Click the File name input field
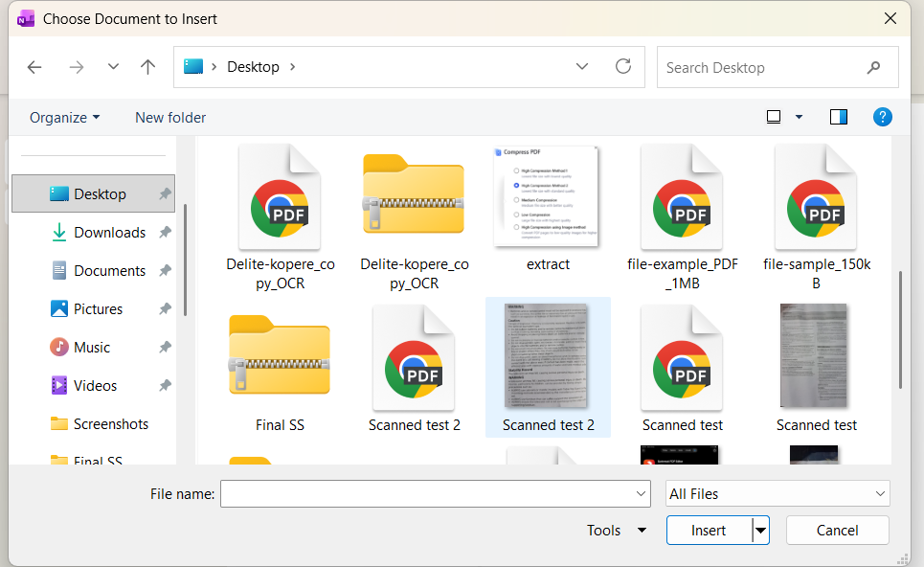924x567 pixels. pos(426,494)
